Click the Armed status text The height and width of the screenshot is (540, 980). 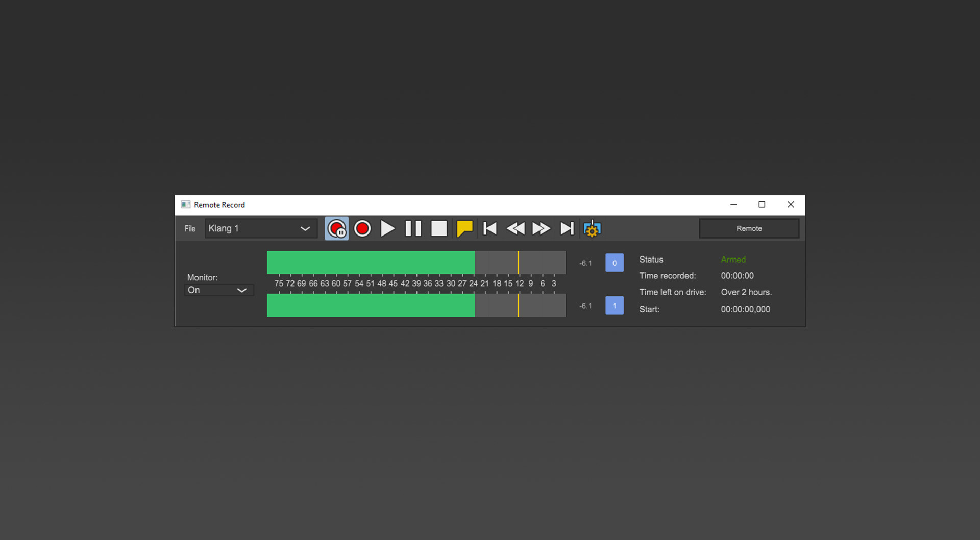coord(733,260)
